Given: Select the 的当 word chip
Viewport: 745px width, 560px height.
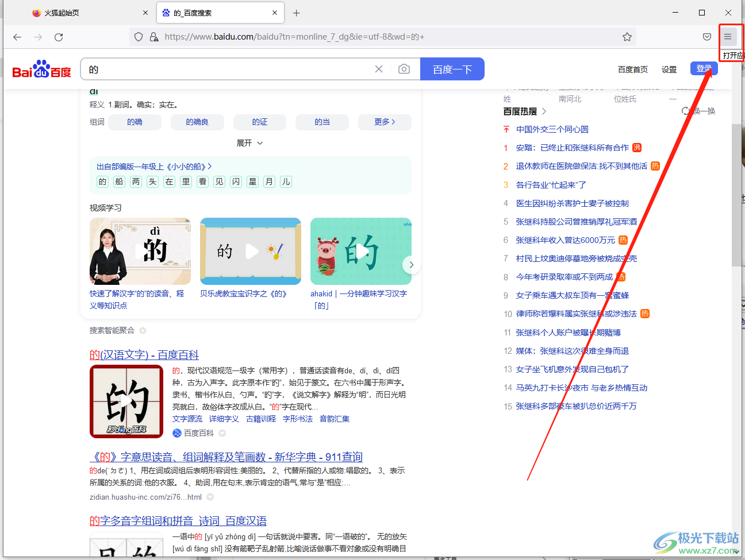Looking at the screenshot, I should [322, 122].
